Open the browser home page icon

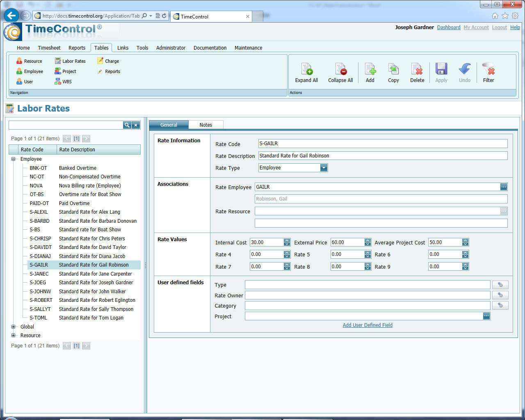coord(495,16)
